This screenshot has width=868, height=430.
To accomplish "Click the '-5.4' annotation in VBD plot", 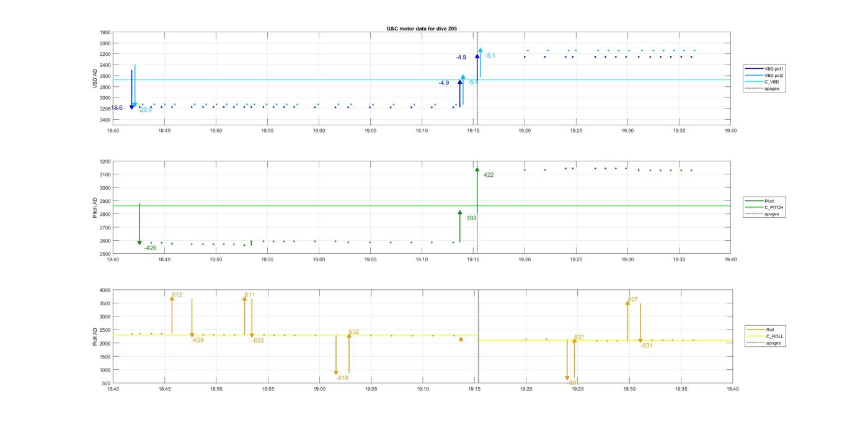I will tap(472, 82).
